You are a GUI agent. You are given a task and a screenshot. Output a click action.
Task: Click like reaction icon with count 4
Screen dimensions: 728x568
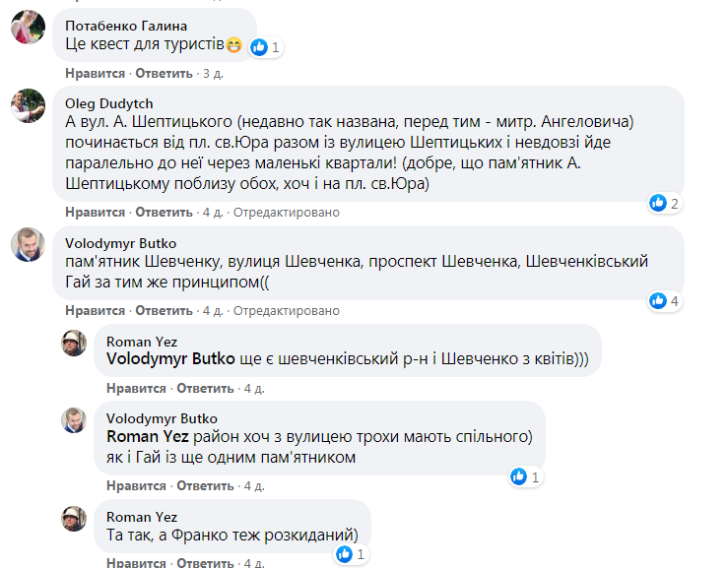pyautogui.click(x=658, y=300)
